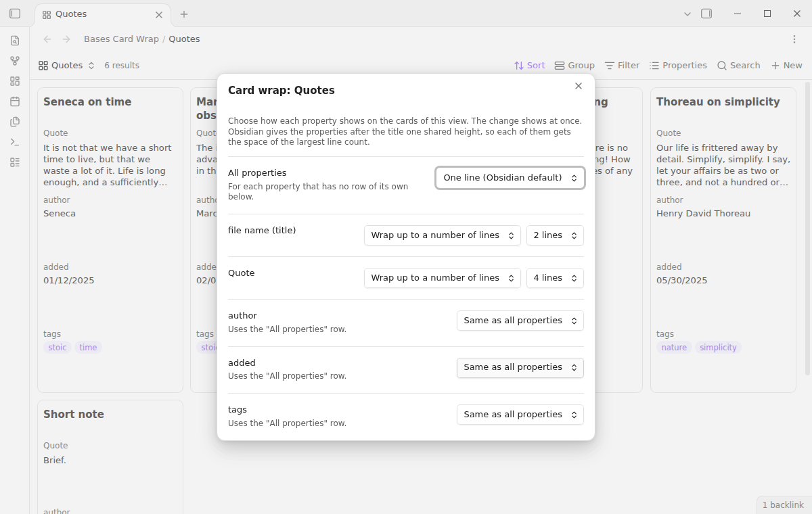
Task: Click Search in the view toolbar
Action: 739,66
